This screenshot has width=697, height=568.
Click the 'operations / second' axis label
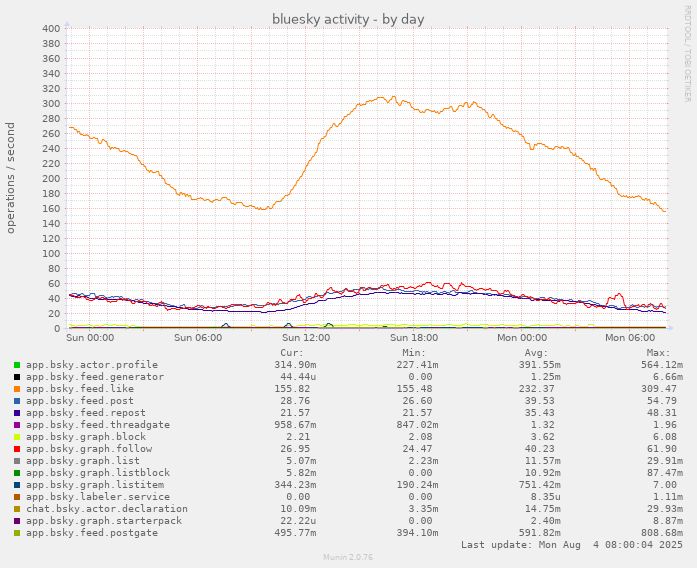[11, 178]
